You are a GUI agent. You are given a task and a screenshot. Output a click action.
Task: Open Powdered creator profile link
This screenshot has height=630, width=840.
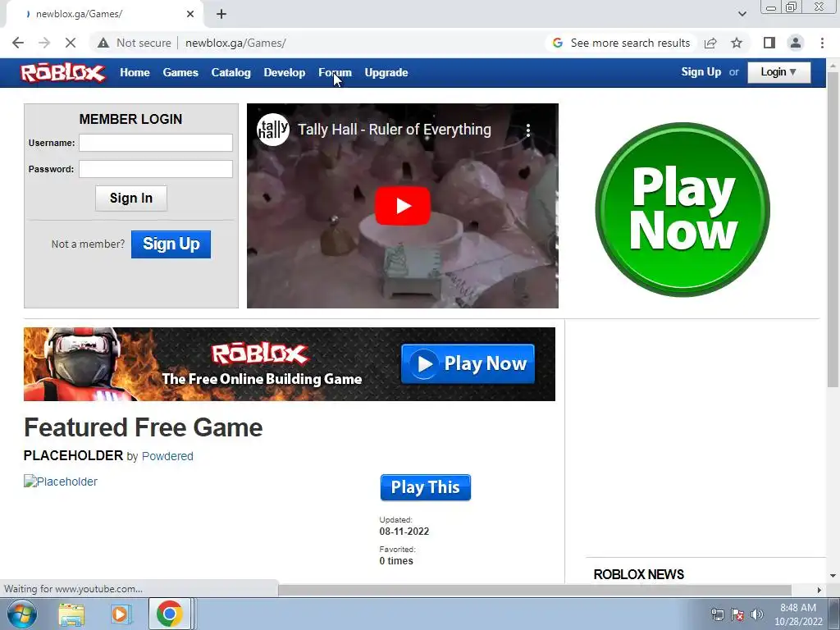[x=167, y=456]
